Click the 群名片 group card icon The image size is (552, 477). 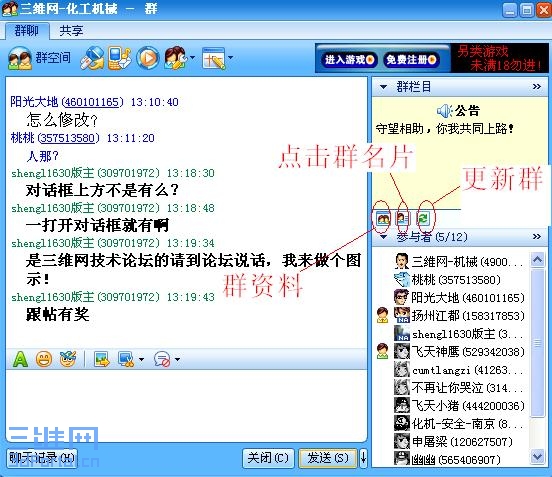[403, 219]
